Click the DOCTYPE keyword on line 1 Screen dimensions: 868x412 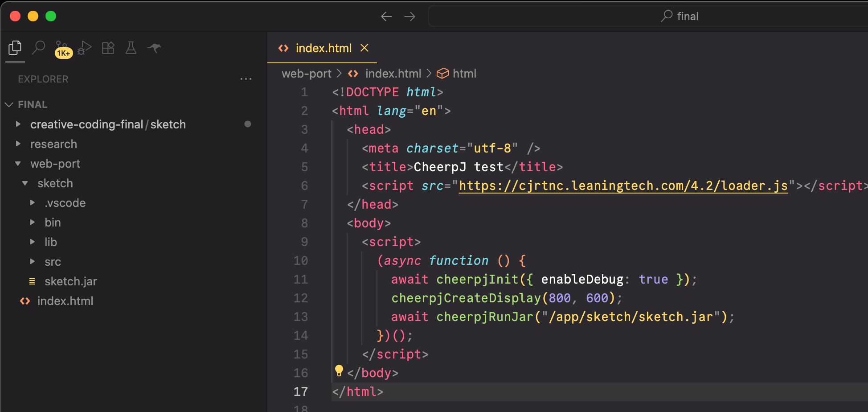[x=373, y=92]
